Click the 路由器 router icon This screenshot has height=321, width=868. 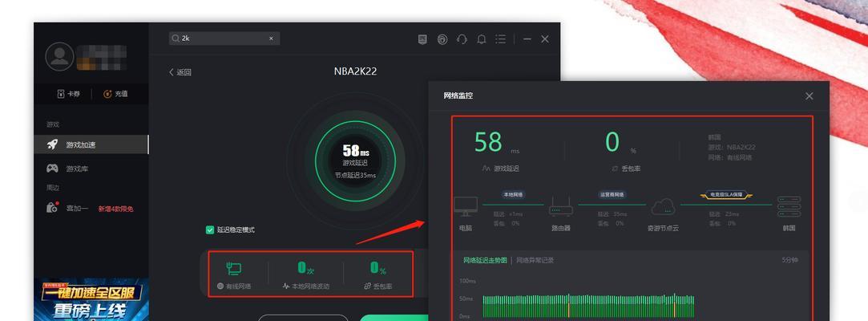coord(561,208)
